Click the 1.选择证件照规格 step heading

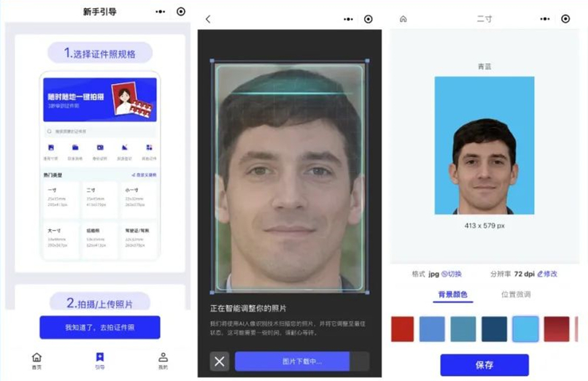click(x=100, y=53)
